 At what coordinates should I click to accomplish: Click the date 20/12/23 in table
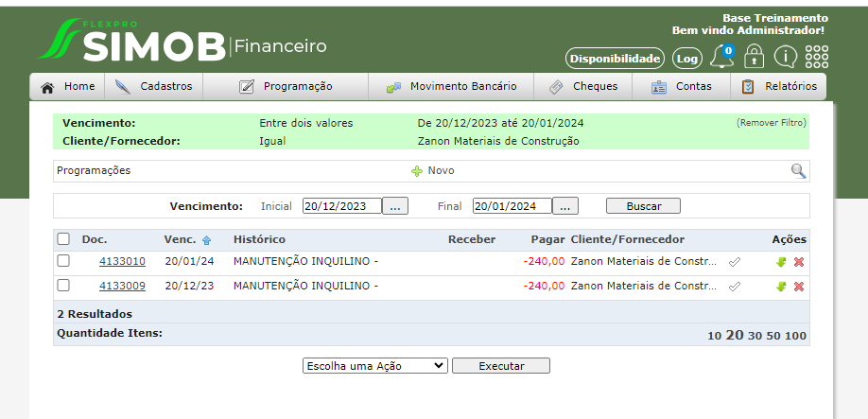189,287
